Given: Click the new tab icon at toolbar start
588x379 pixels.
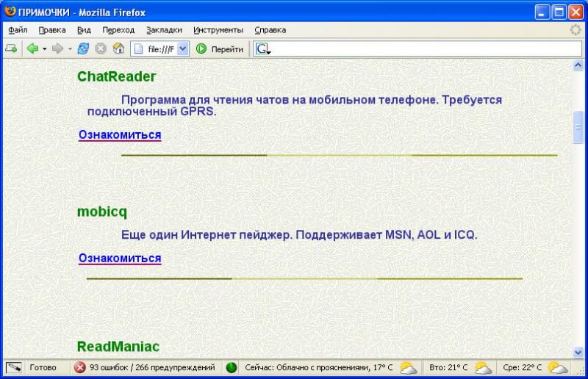Looking at the screenshot, I should [x=11, y=49].
